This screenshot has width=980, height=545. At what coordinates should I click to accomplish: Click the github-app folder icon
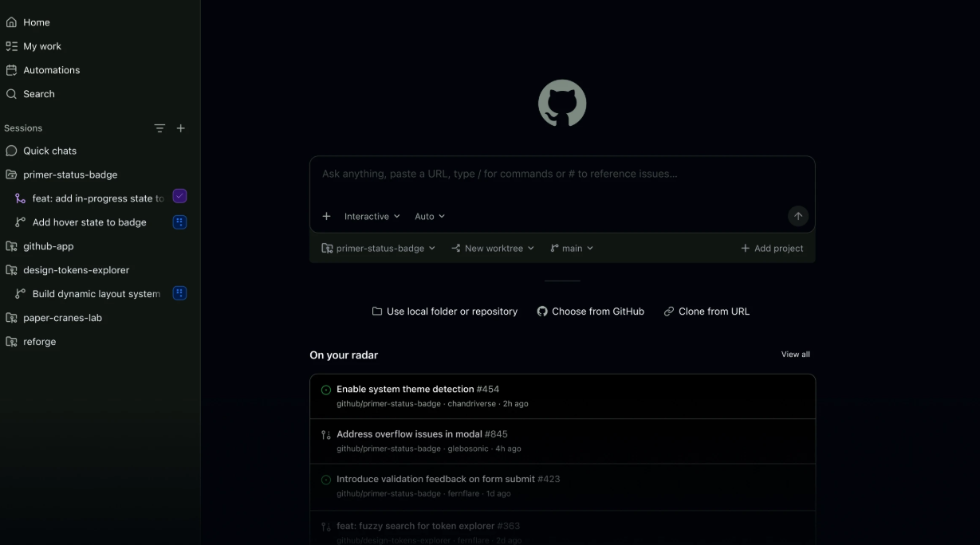[11, 246]
